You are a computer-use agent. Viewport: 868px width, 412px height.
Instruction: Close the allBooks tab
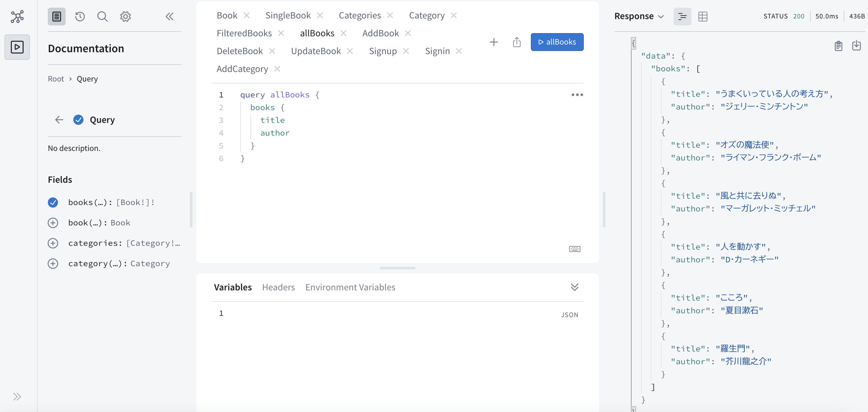click(x=344, y=33)
